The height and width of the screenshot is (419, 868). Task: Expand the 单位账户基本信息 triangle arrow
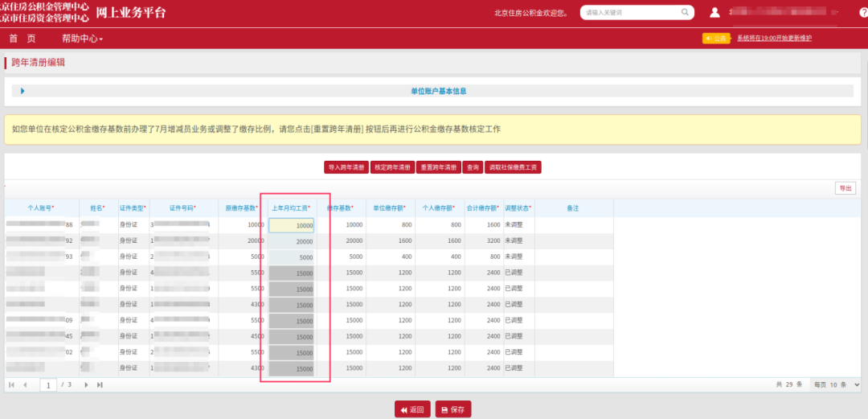[x=23, y=91]
